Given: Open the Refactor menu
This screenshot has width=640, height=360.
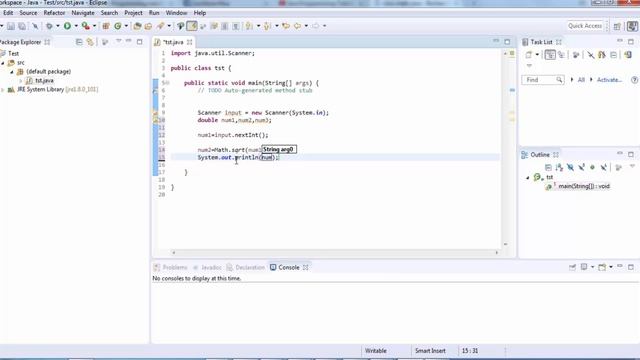Looking at the screenshot, I should coord(54,13).
